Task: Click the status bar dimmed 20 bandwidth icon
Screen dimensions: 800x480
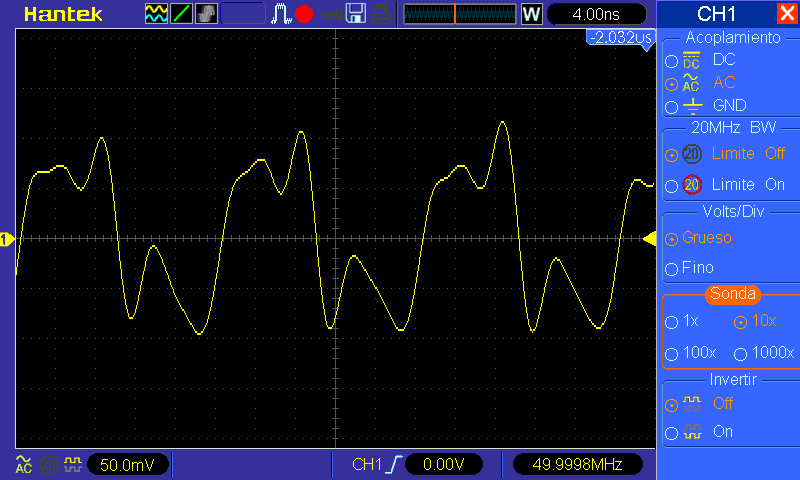Action: click(49, 465)
